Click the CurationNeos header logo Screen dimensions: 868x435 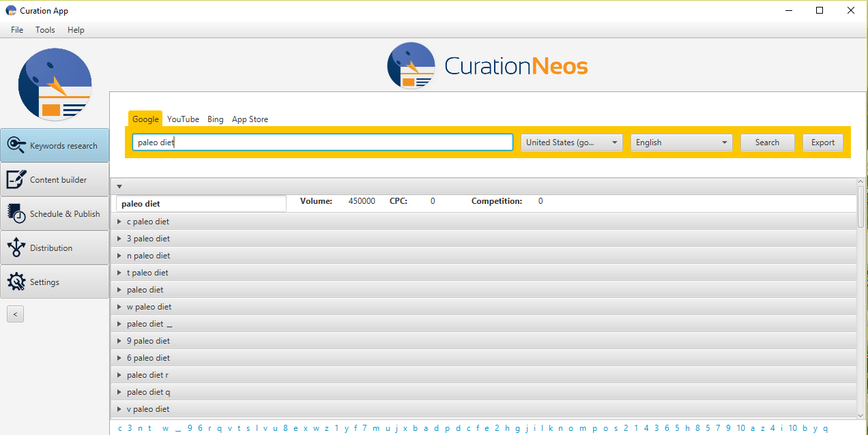click(x=487, y=66)
